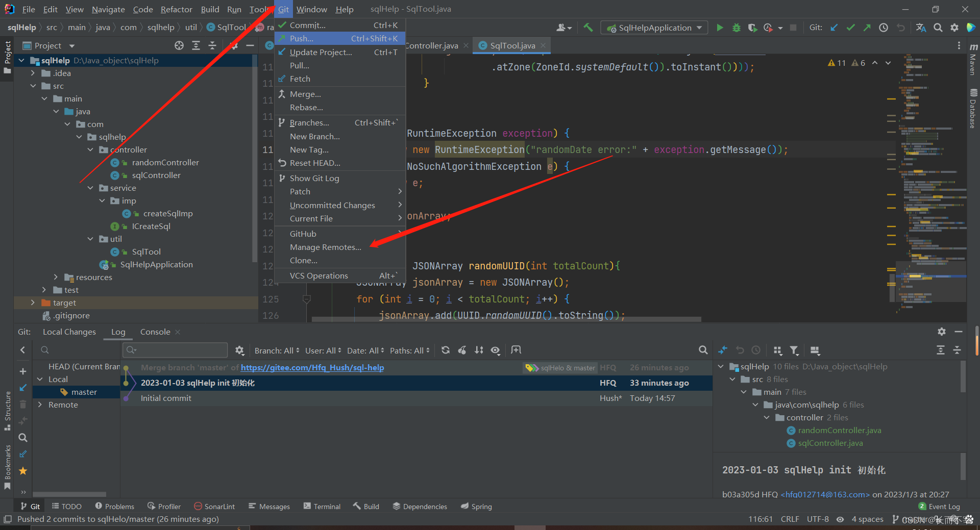This screenshot has width=980, height=530.
Task: Open the gitee.com sql-help link
Action: 312,367
